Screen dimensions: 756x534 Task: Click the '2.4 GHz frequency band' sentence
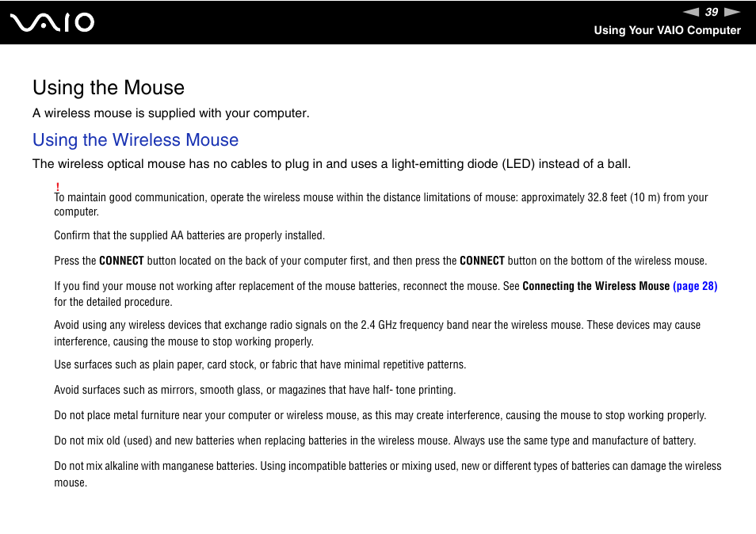pos(377,333)
